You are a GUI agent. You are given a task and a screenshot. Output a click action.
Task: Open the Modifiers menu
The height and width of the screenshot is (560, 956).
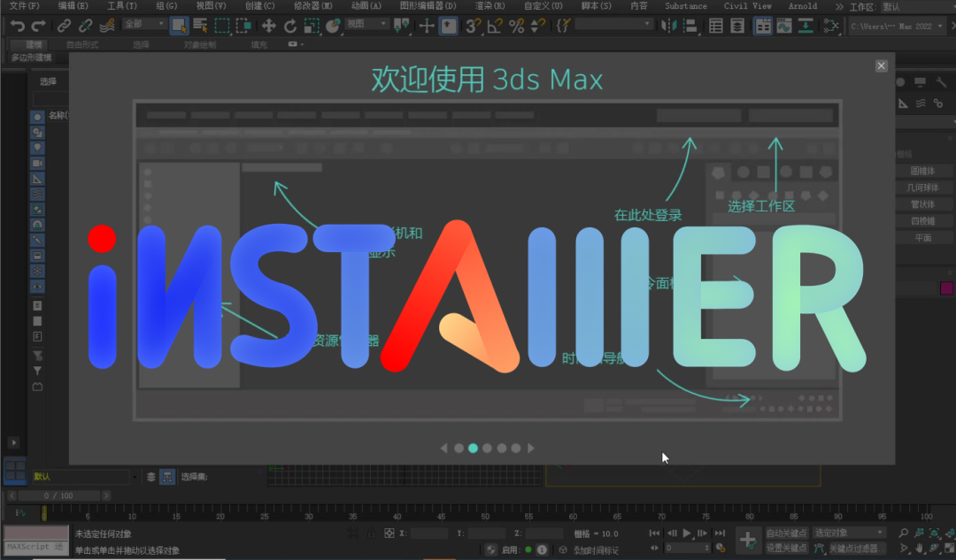pyautogui.click(x=313, y=6)
